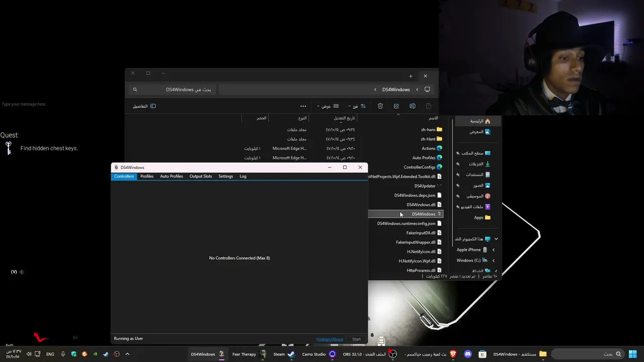Click the share icon in Explorer toolbar
Viewport: 644px width, 362px height.
coord(396,106)
